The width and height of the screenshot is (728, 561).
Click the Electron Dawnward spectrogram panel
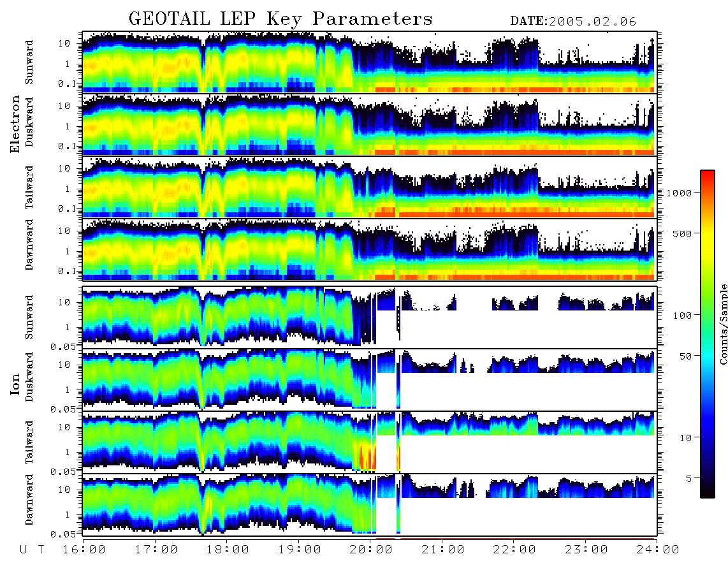click(370, 250)
